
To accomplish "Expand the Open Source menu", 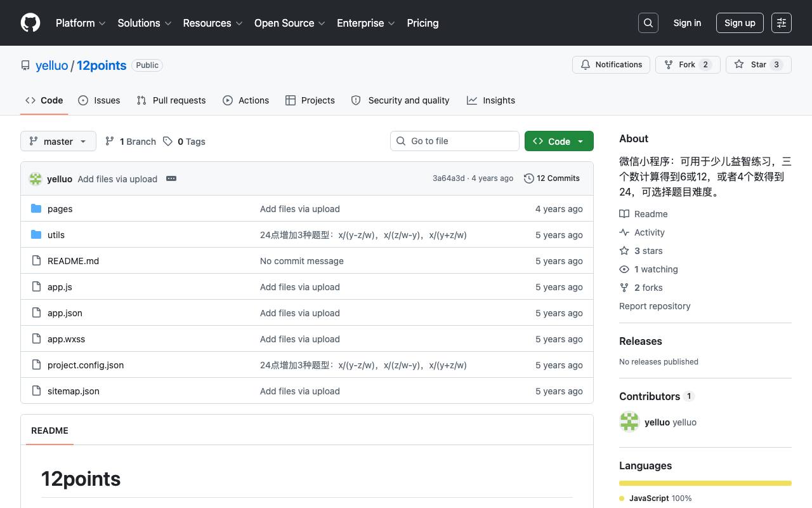I will pos(290,23).
